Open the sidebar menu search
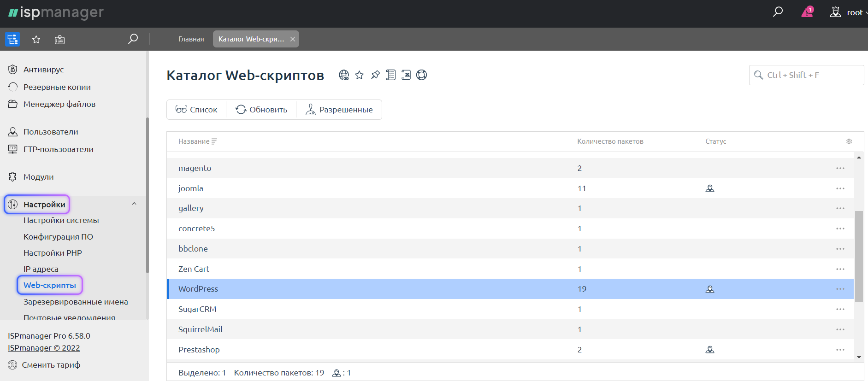The image size is (868, 381). (133, 39)
